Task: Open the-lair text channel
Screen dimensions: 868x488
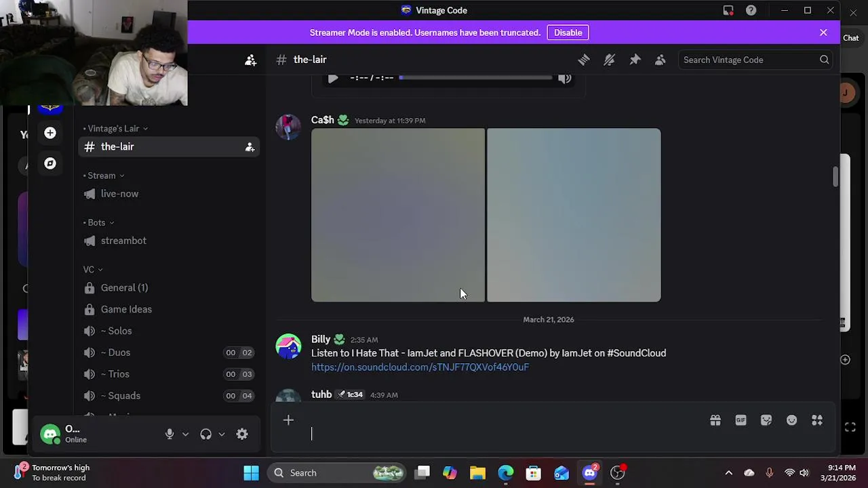Action: (x=169, y=147)
